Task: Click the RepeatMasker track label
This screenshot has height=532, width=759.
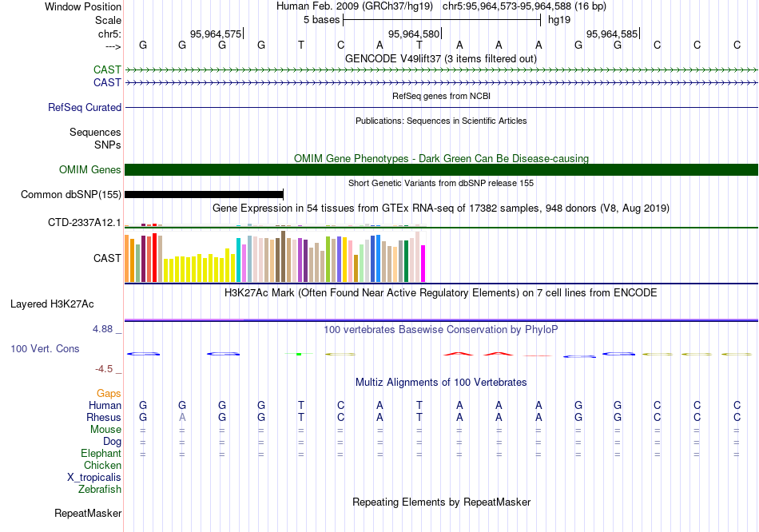Action: (88, 513)
